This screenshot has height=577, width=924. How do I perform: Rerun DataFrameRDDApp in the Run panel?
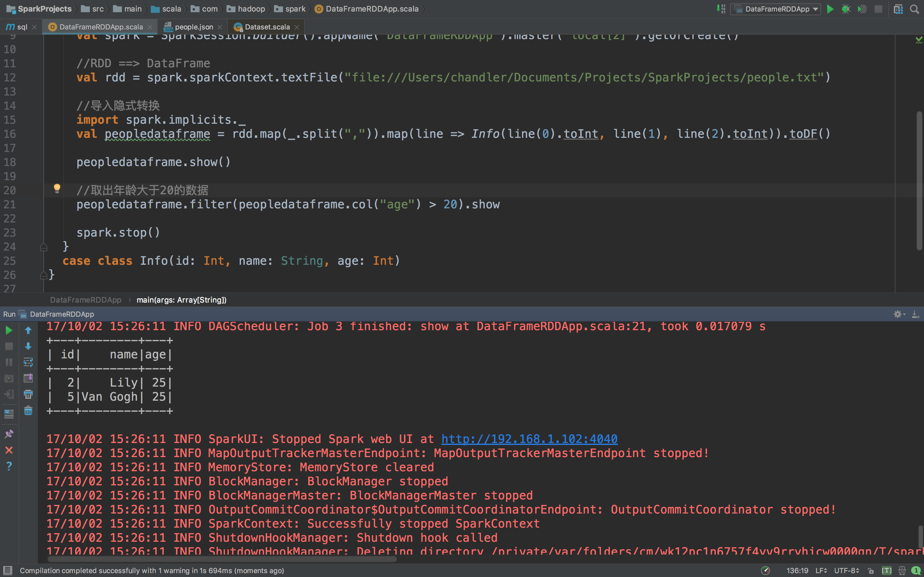tap(9, 330)
